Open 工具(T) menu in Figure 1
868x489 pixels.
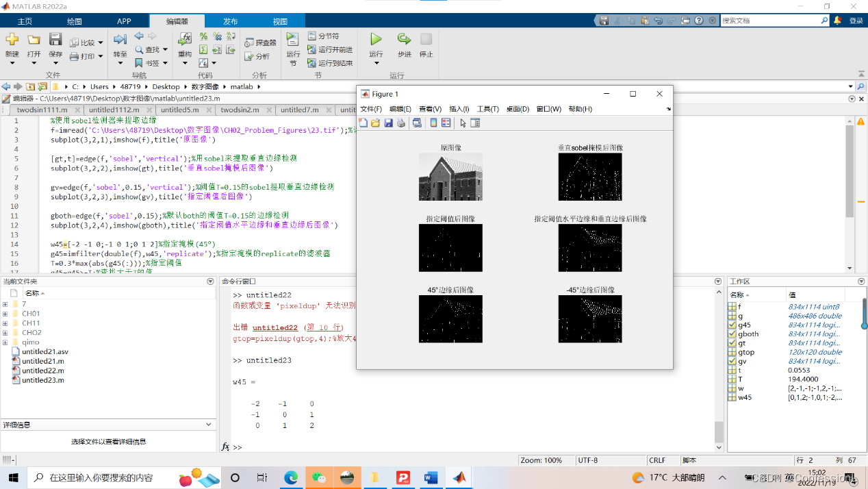coord(488,109)
